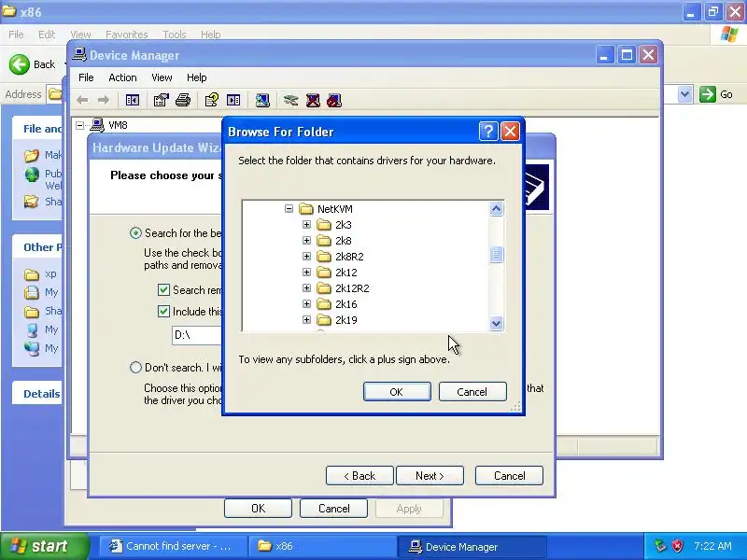Image resolution: width=747 pixels, height=560 pixels.
Task: Toggle the 'Include this location' checkbox
Action: tap(163, 312)
